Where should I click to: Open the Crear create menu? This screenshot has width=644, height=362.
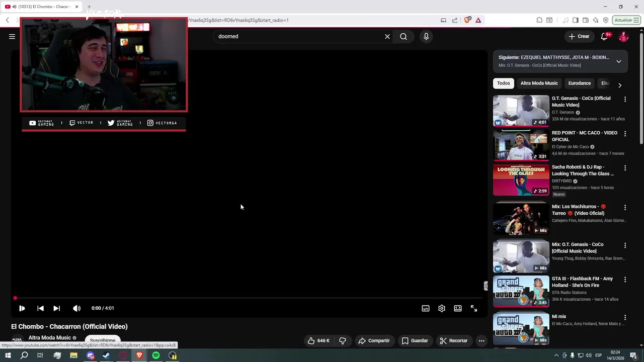579,36
